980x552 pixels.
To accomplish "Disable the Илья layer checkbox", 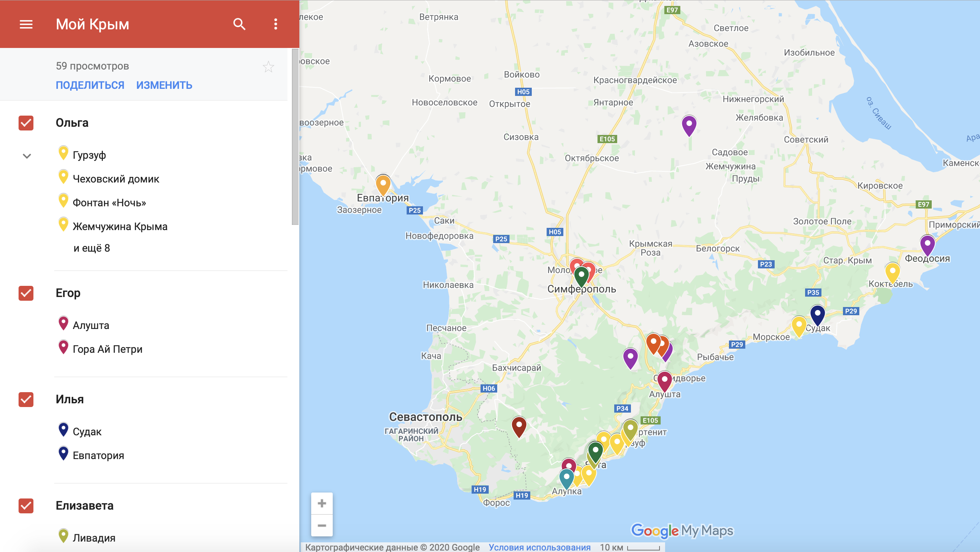I will coord(26,399).
